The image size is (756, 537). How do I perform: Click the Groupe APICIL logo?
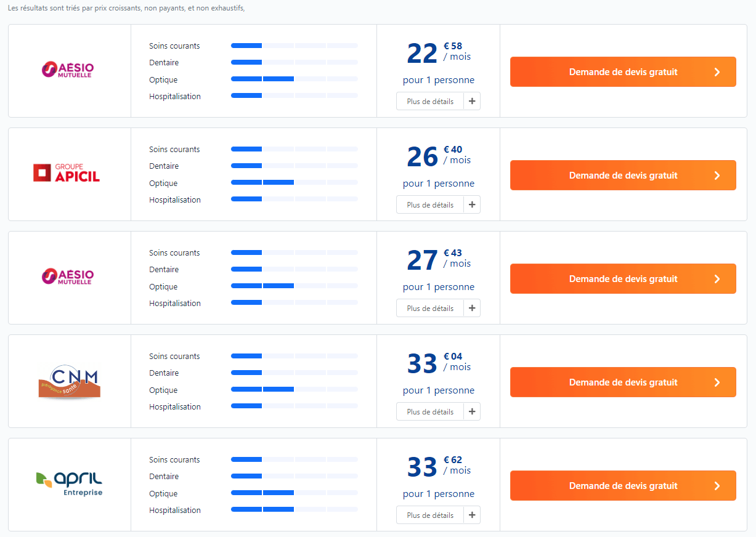coord(67,173)
